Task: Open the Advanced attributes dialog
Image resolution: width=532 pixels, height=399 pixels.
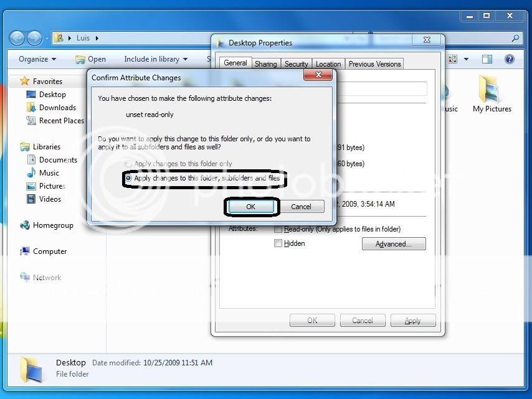Action: point(394,243)
